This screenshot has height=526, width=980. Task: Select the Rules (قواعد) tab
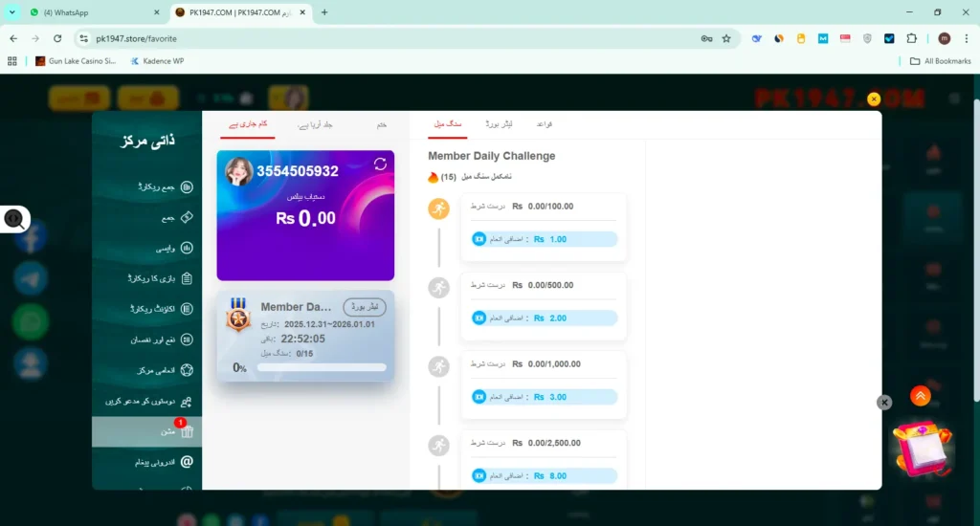[544, 124]
